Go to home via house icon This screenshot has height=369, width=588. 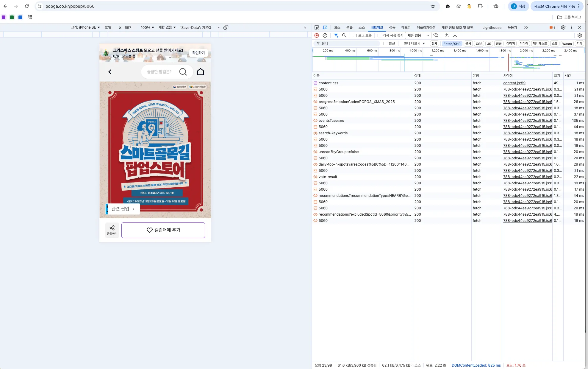201,72
